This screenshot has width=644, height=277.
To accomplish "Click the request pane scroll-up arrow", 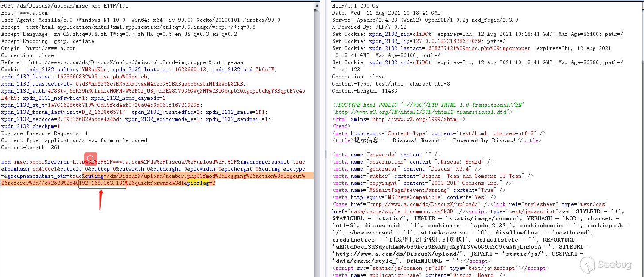I will (317, 6).
